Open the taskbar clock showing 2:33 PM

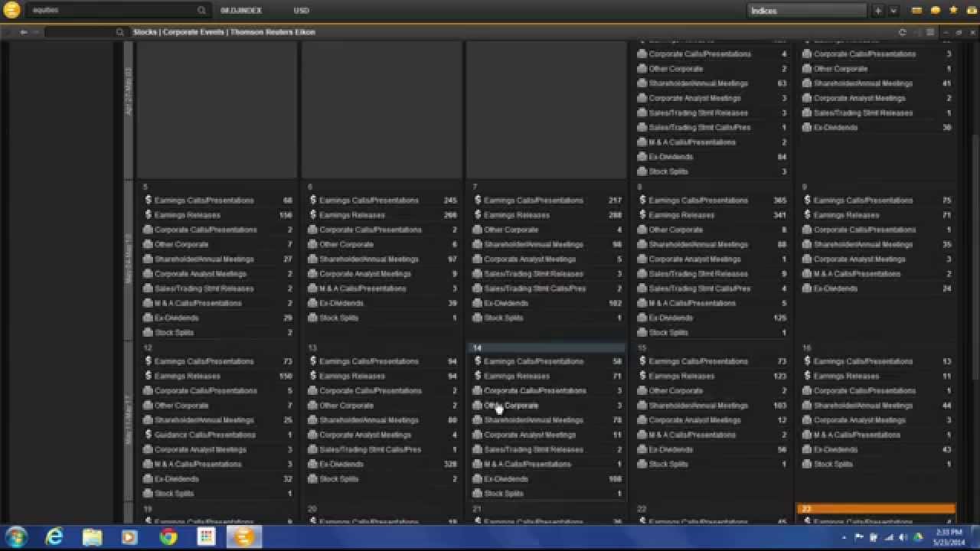[x=949, y=537]
